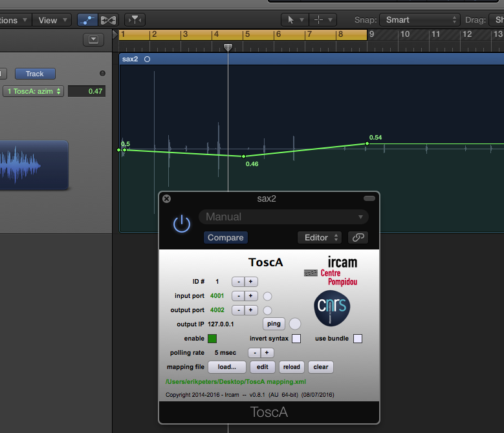Click the input port 4001 value
Screen dimensions: 504x433
tap(217, 295)
